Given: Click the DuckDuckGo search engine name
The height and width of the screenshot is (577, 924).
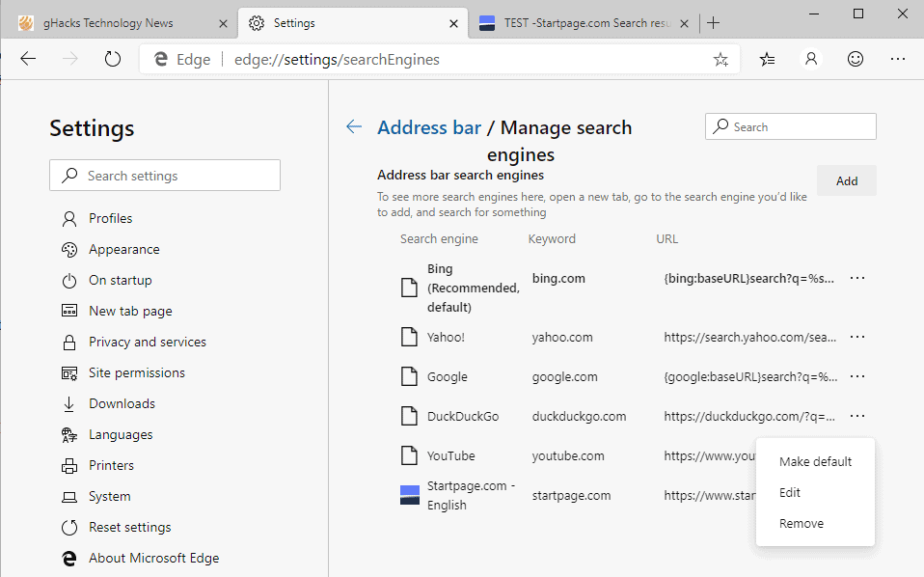Looking at the screenshot, I should [463, 416].
